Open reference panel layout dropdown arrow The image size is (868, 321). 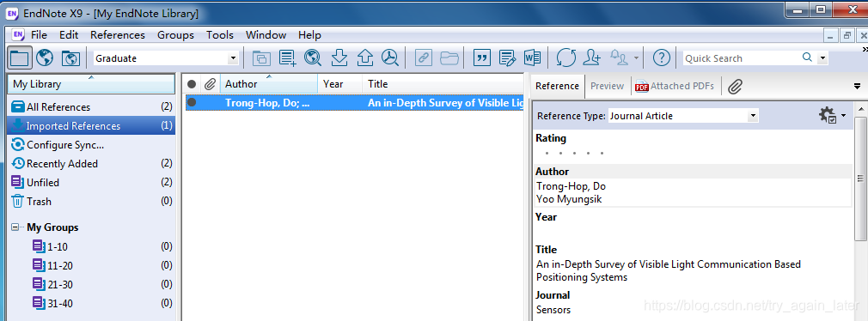click(857, 86)
